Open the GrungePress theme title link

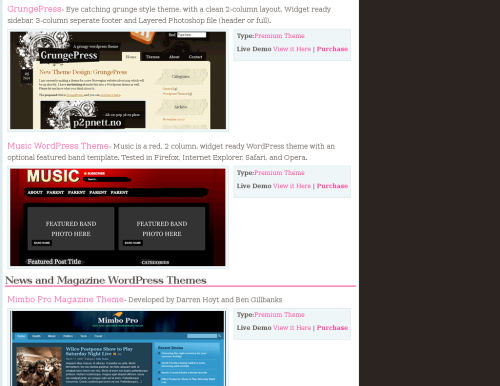[x=34, y=9]
